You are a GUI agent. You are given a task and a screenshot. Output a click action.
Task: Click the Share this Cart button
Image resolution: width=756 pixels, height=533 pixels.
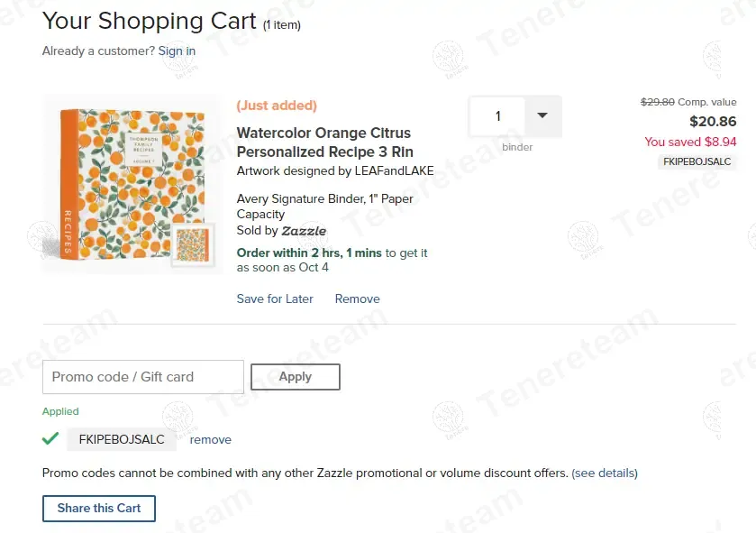pyautogui.click(x=99, y=508)
